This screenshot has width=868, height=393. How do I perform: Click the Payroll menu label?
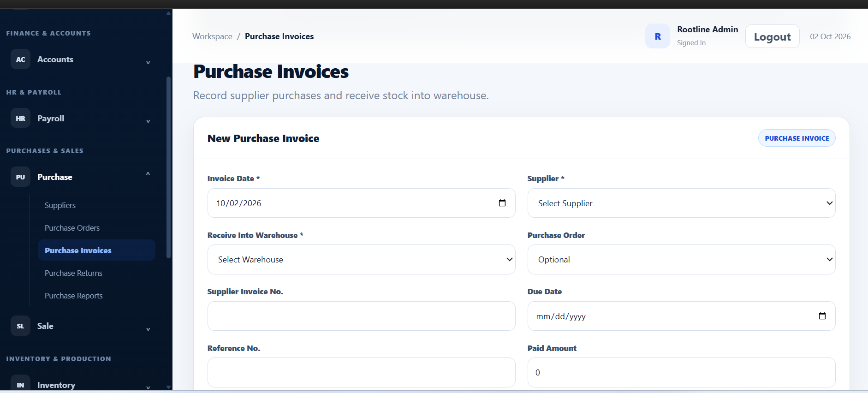tap(51, 119)
